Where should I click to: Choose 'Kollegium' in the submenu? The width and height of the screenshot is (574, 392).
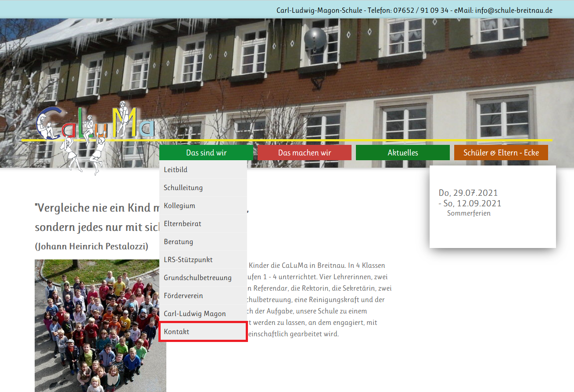coord(179,205)
